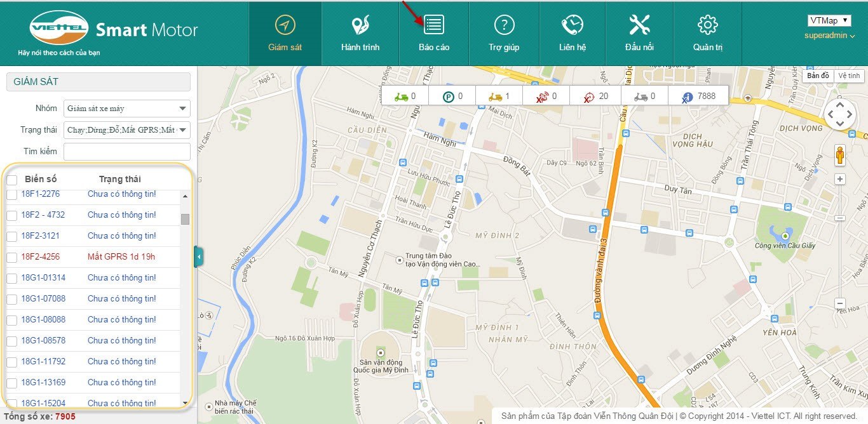
Task: Select all vehicles header checkbox
Action: pyautogui.click(x=11, y=180)
